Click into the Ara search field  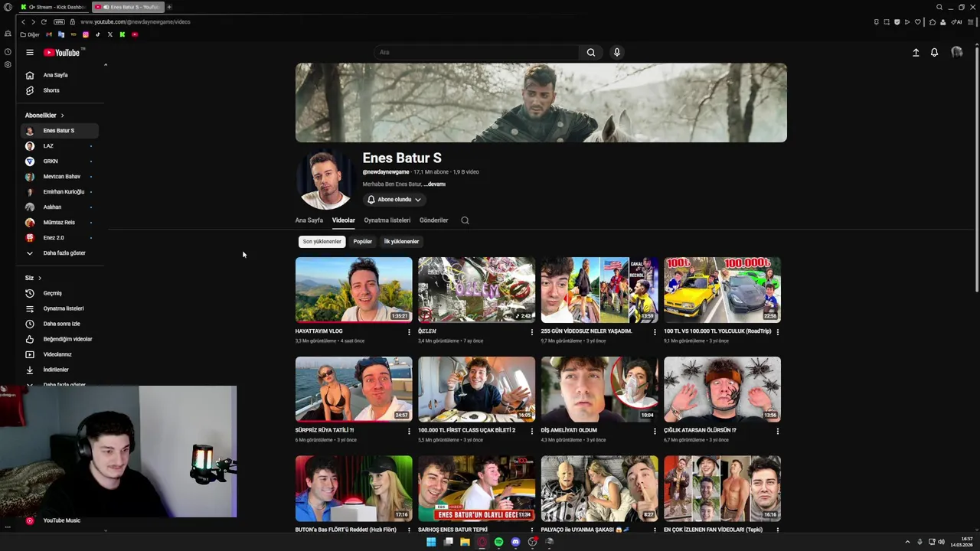coord(477,52)
